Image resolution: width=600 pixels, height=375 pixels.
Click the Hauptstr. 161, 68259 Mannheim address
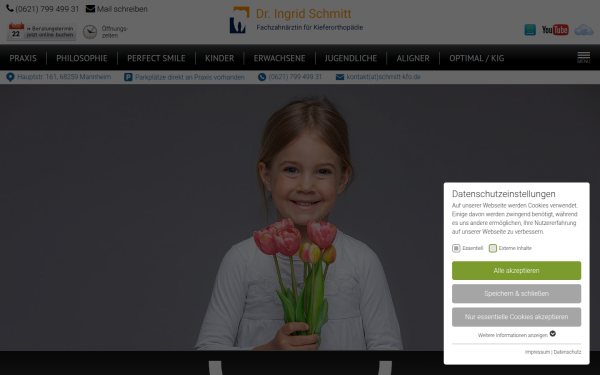point(64,77)
